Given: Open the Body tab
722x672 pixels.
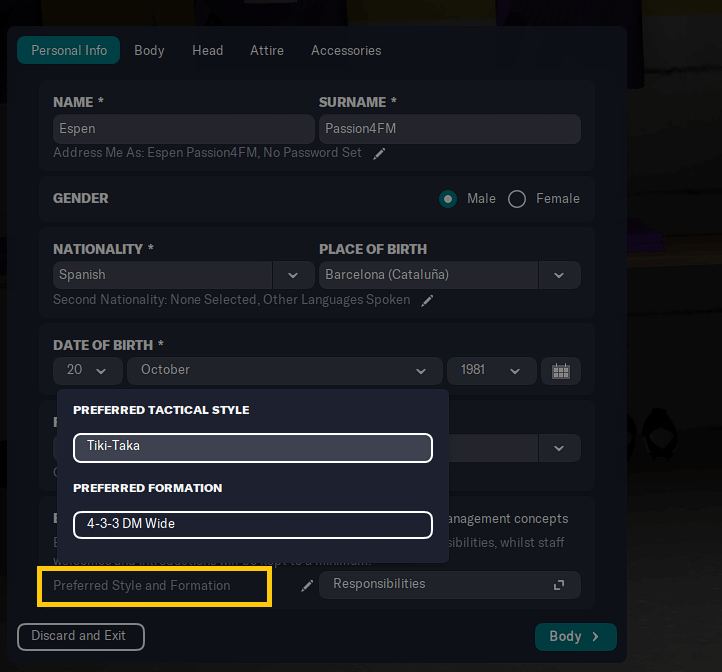Looking at the screenshot, I should (149, 50).
